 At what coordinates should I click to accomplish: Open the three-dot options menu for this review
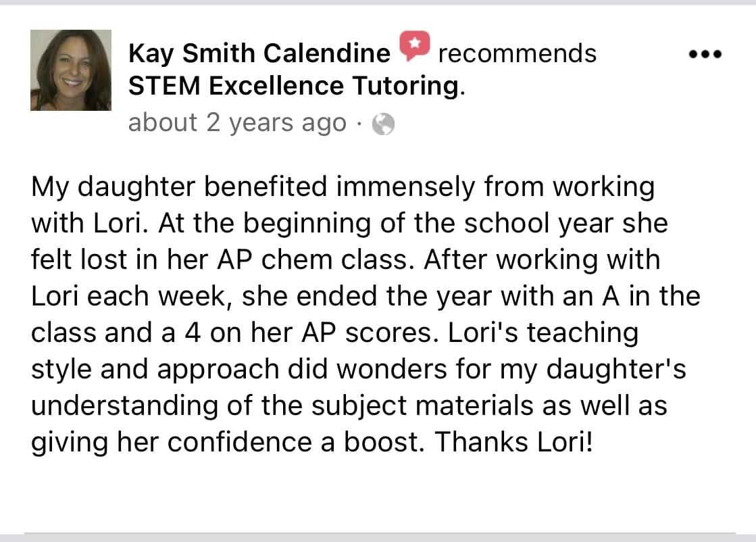pos(705,54)
